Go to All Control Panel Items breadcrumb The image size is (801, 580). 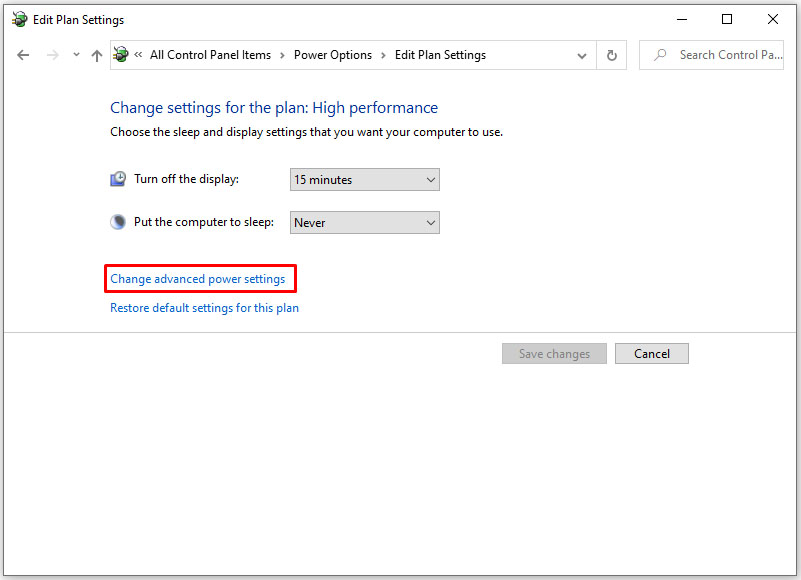tap(210, 55)
